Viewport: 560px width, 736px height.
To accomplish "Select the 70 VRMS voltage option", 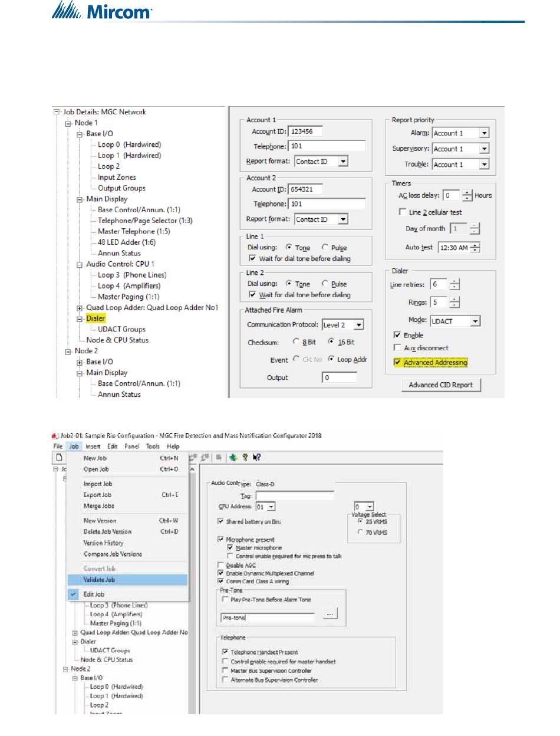I will [361, 533].
